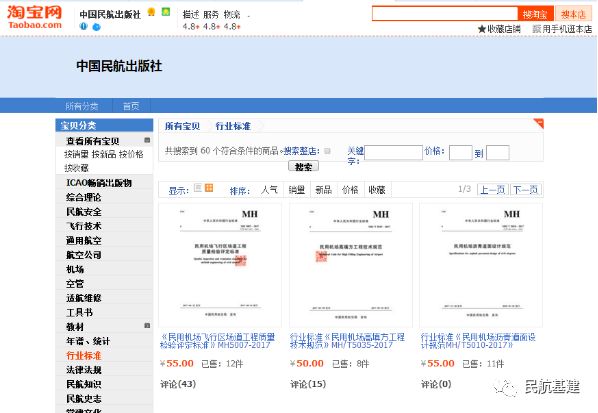The height and width of the screenshot is (413, 598).
Task: Switch to grid view display icon
Action: (209, 188)
